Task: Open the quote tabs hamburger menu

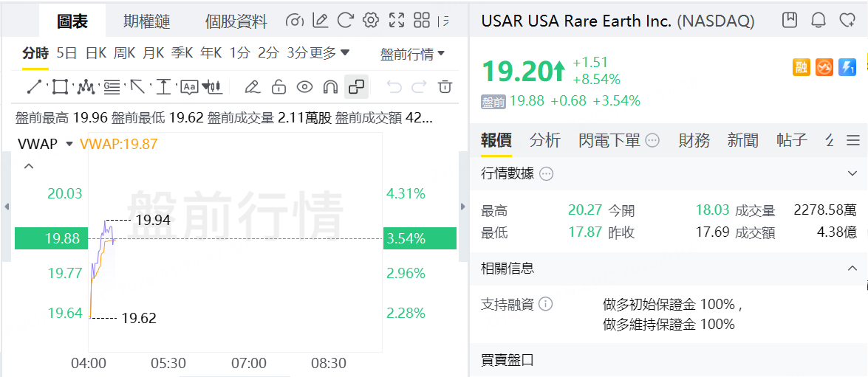Action: click(853, 140)
